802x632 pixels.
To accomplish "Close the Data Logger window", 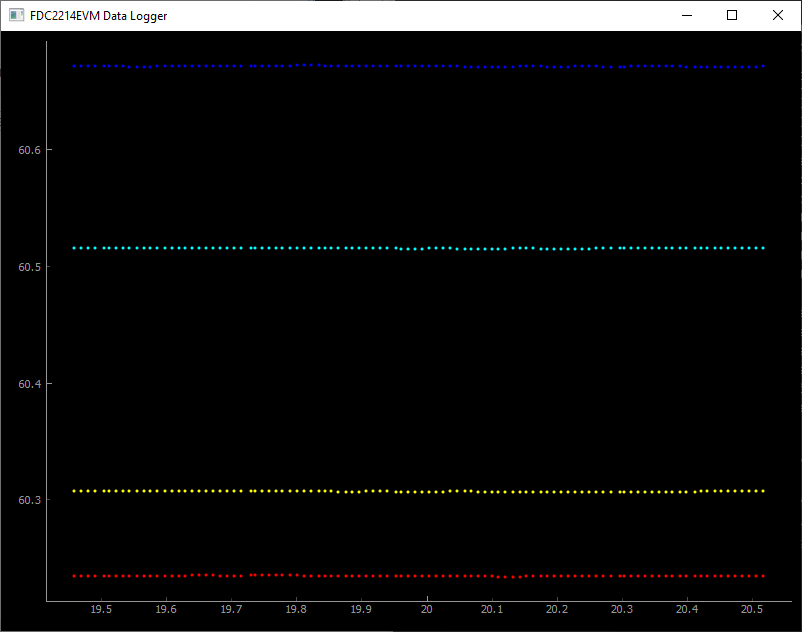I will coord(777,15).
